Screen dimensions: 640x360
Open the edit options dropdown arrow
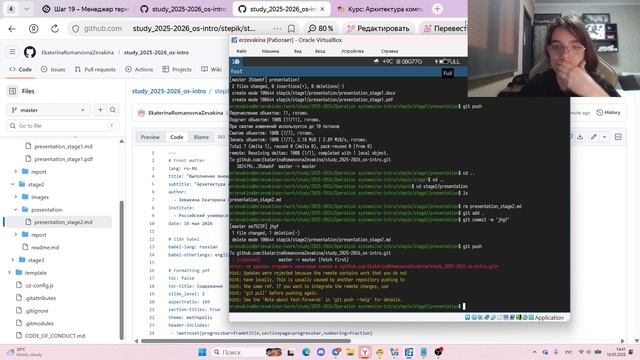coord(604,137)
